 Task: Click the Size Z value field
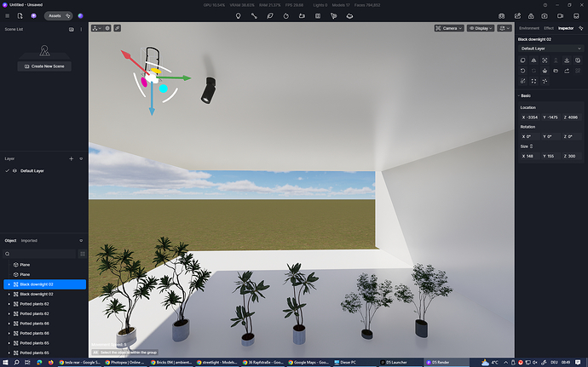[570, 156]
